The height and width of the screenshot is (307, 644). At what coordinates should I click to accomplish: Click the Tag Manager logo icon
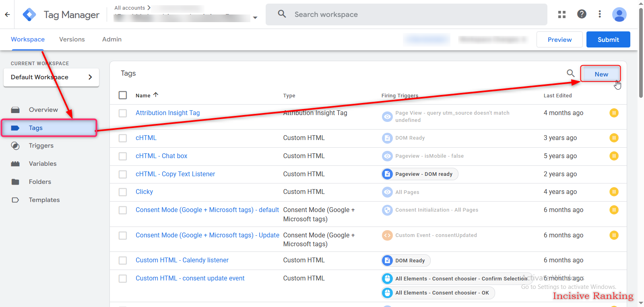(x=29, y=14)
